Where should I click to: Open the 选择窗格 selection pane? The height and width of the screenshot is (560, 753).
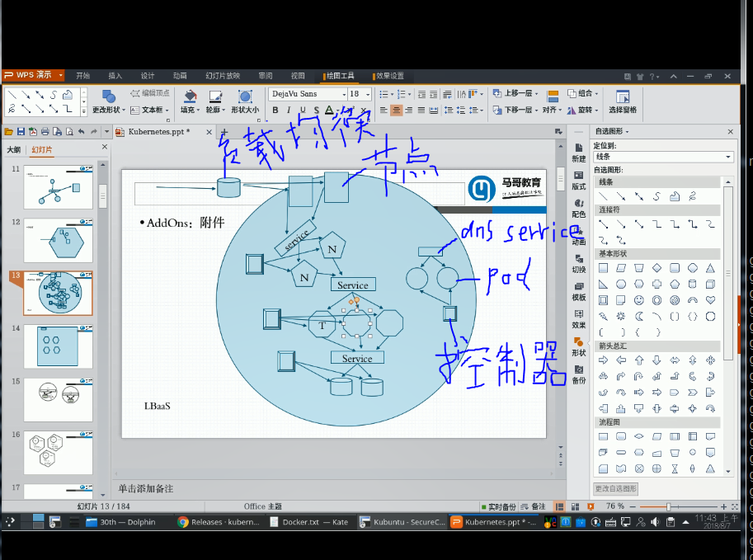(623, 101)
